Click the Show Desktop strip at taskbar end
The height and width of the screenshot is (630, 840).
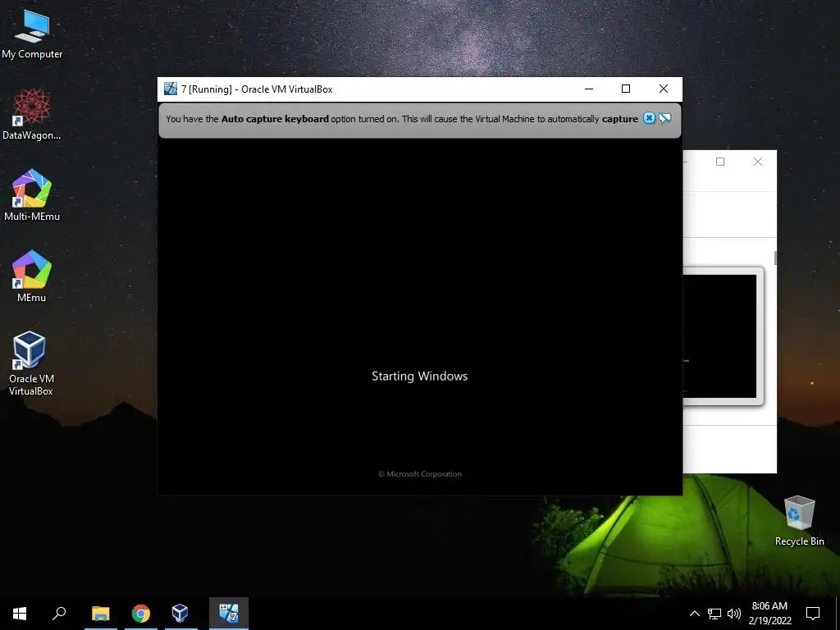point(838,614)
